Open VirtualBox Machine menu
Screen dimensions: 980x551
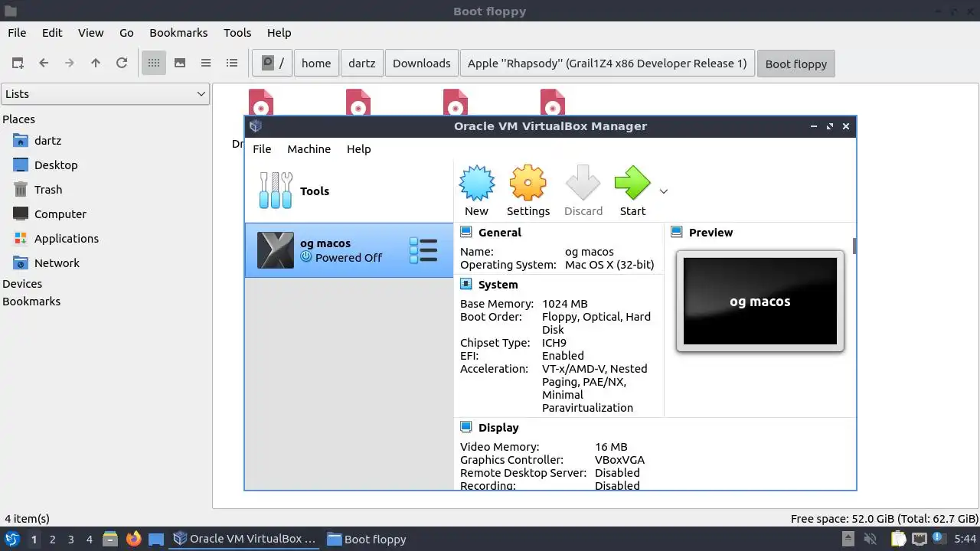(x=309, y=148)
